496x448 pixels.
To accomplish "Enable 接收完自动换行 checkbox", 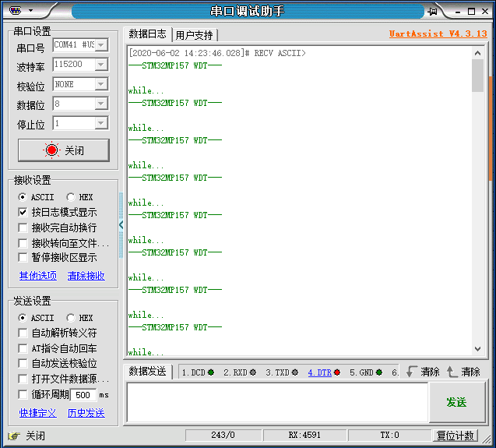I will (23, 228).
